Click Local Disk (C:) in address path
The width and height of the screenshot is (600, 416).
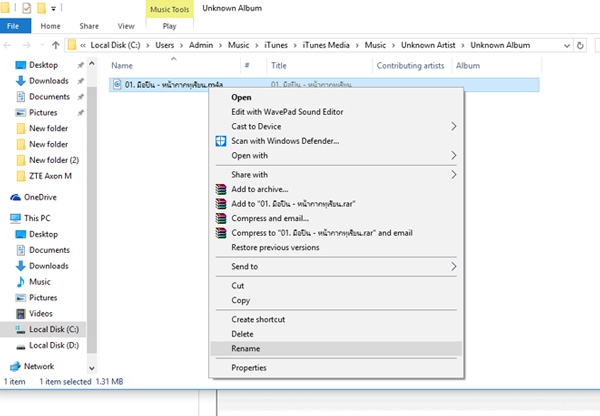pos(116,45)
